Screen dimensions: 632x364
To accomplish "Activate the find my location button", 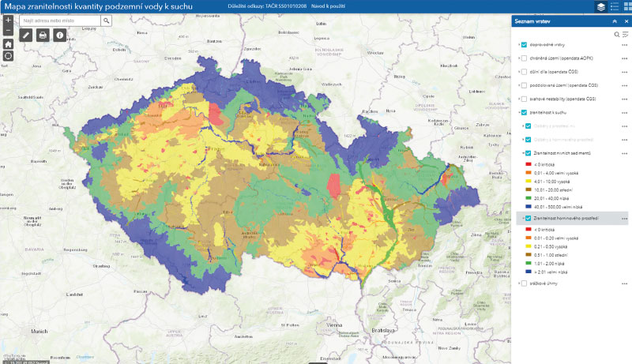I will pyautogui.click(x=8, y=56).
